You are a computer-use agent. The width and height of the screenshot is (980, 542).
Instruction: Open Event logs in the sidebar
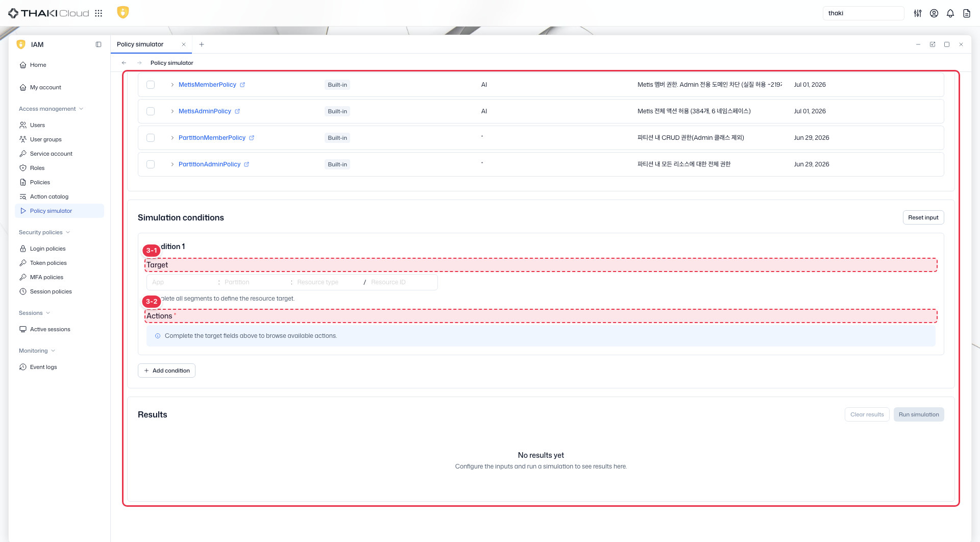click(59, 367)
